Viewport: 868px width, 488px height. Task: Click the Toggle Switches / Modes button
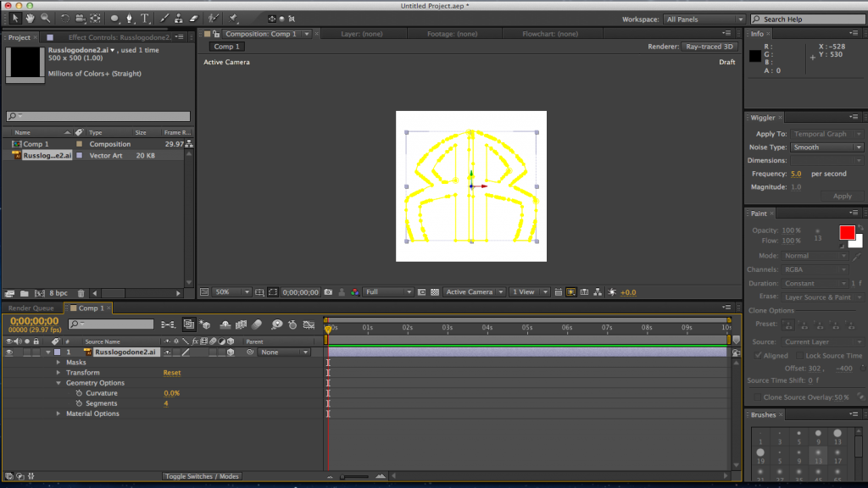(x=201, y=477)
